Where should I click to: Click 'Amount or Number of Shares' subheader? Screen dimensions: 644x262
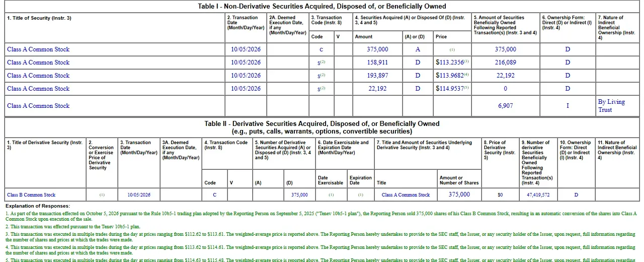click(x=459, y=180)
